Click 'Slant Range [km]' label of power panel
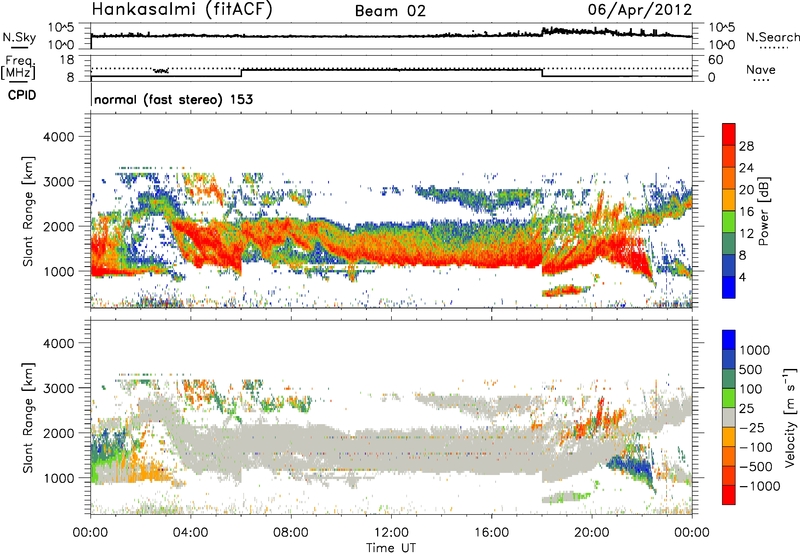 (28, 211)
